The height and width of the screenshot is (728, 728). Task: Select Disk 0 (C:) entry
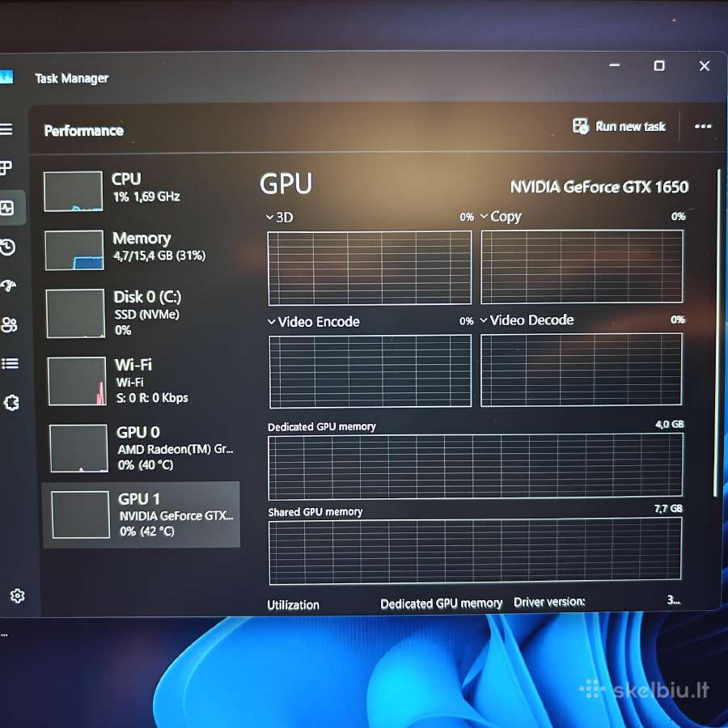point(142,313)
